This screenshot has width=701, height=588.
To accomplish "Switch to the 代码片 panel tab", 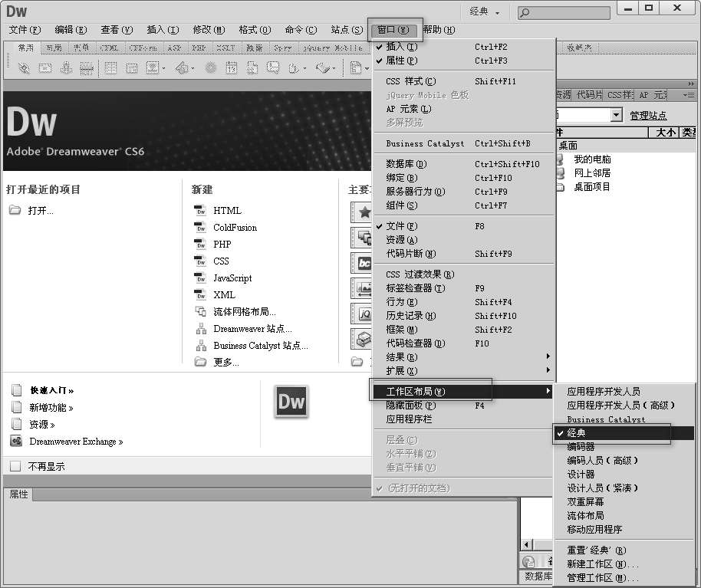I will [589, 95].
